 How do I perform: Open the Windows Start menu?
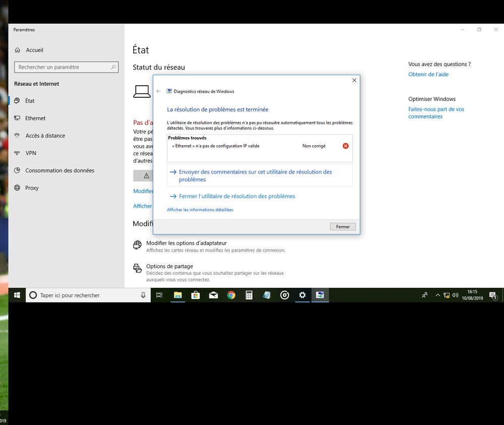17,295
